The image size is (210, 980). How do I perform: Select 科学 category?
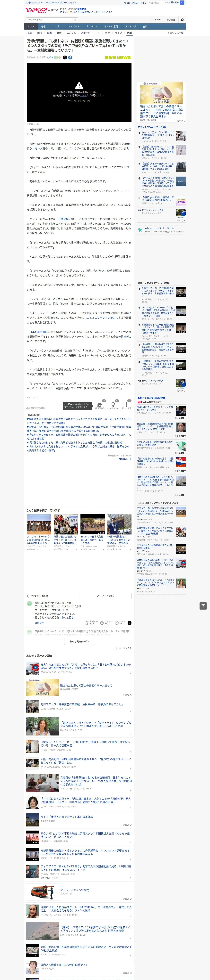click(107, 33)
